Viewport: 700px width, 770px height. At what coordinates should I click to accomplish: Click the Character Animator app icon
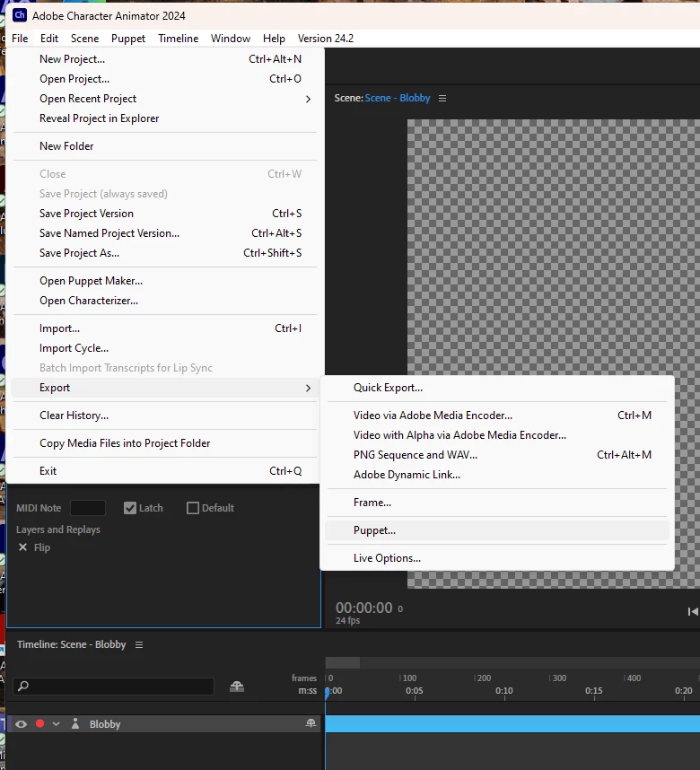20,14
